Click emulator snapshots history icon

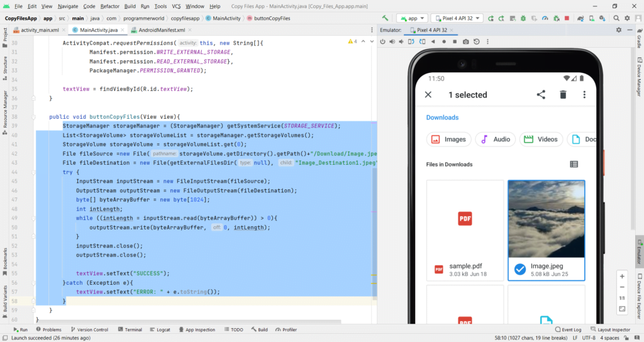(477, 41)
